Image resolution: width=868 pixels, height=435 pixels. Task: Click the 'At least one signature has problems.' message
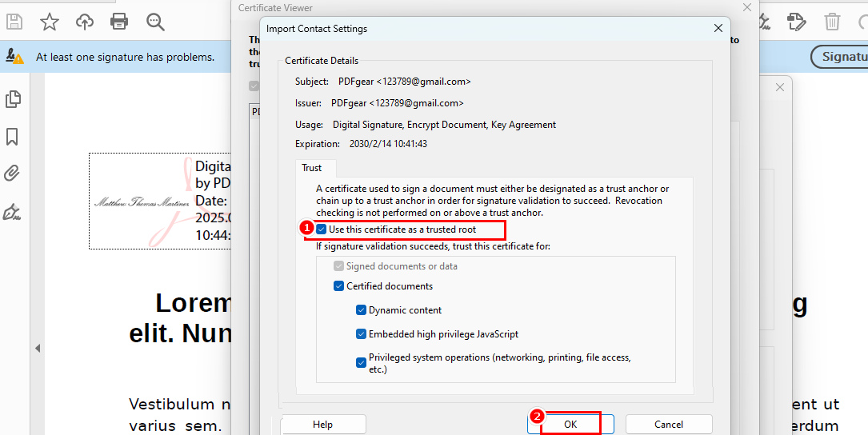point(125,57)
